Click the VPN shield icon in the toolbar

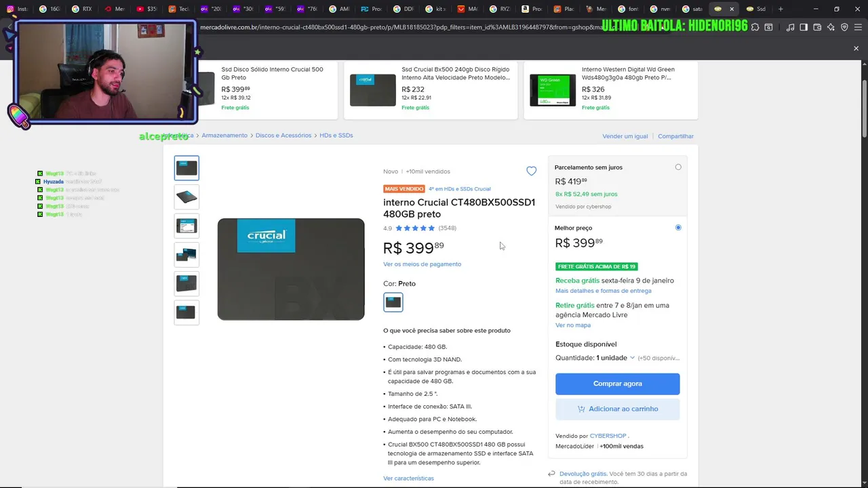pyautogui.click(x=844, y=27)
